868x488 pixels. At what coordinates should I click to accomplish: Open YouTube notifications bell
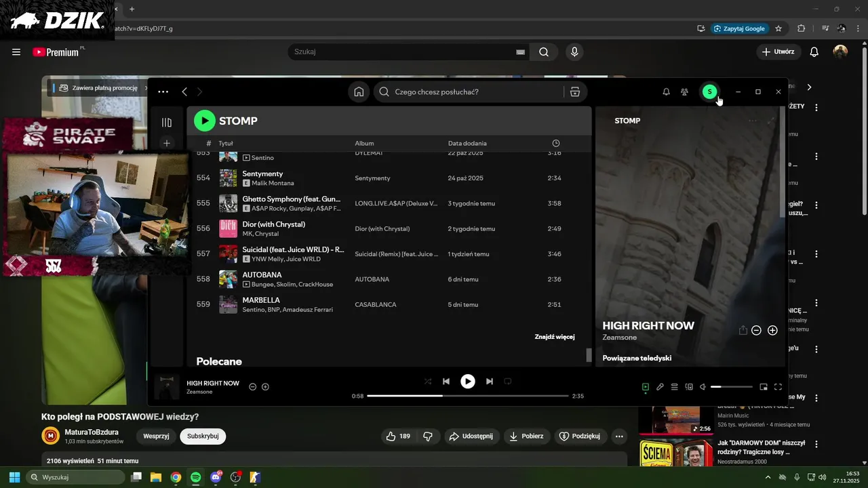coord(814,52)
